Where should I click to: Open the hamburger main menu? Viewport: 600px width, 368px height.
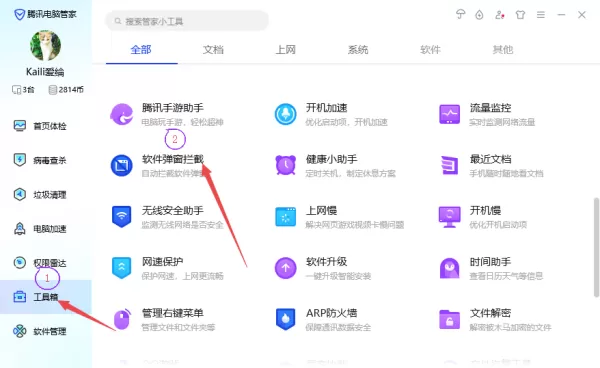[541, 15]
